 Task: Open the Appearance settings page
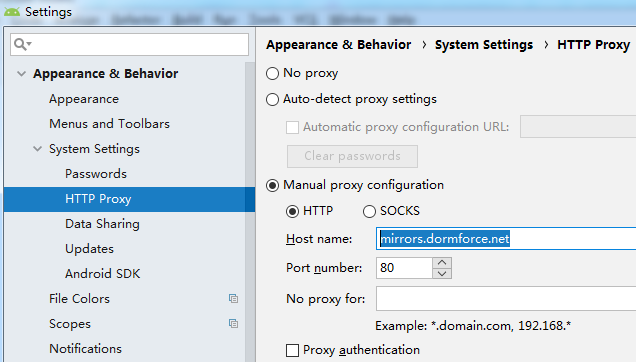pyautogui.click(x=84, y=99)
